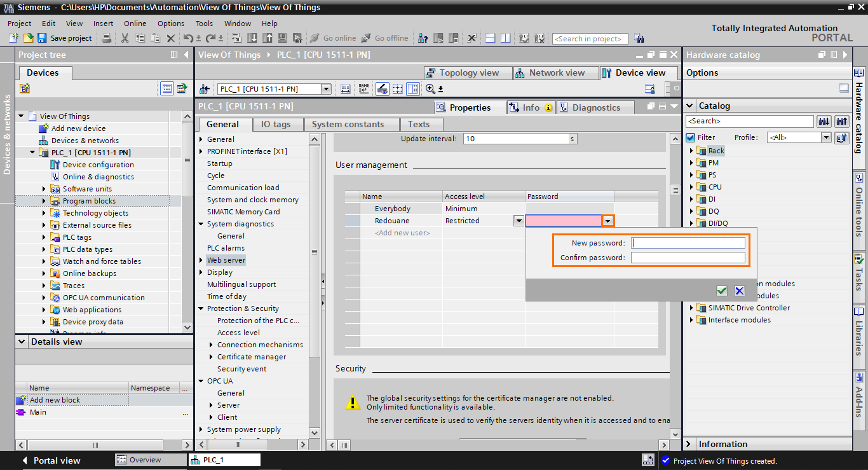Click the Accessible devices icon
The image size is (868, 470).
point(423,38)
